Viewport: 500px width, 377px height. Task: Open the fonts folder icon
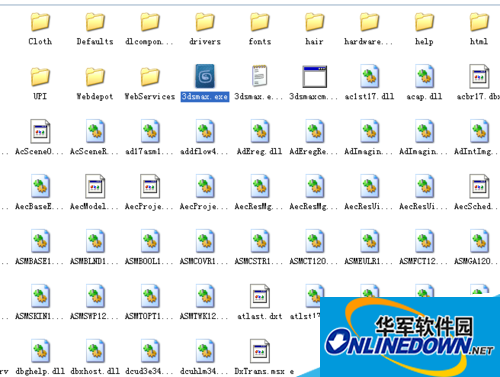[x=260, y=22]
